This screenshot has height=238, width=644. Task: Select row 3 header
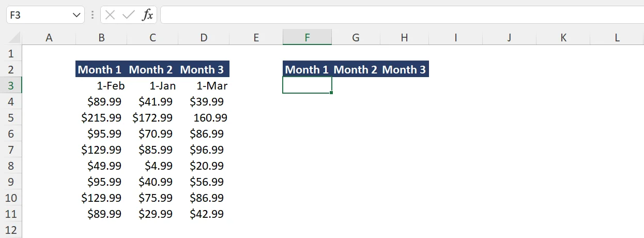click(x=11, y=85)
